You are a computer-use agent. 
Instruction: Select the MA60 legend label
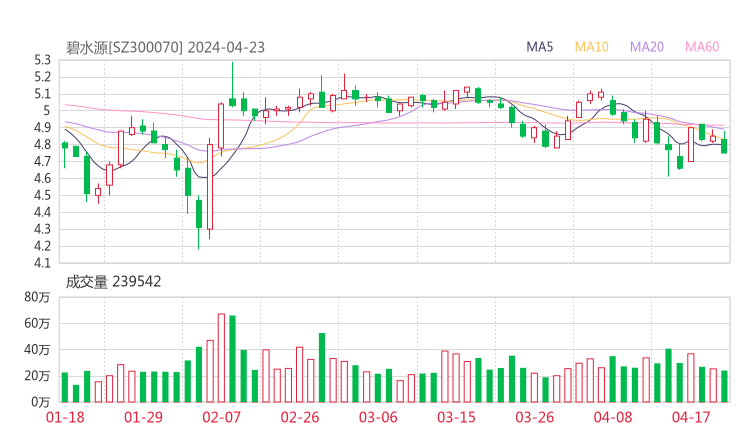click(702, 47)
